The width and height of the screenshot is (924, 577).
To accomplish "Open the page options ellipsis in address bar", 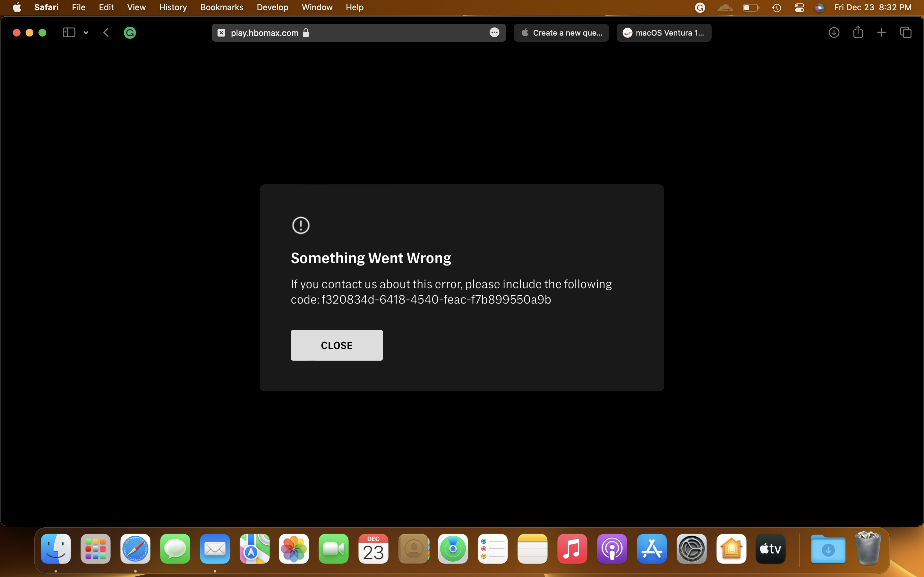I will click(x=494, y=33).
